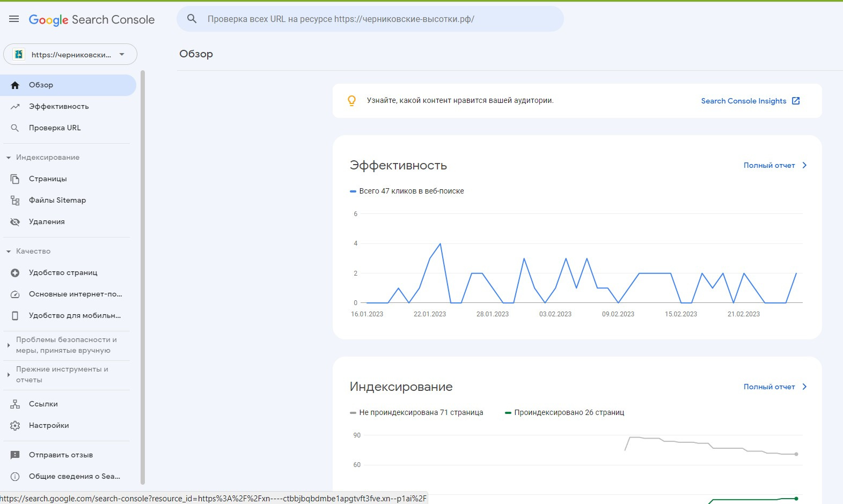Open the hamburger main menu
843x504 pixels.
(14, 19)
